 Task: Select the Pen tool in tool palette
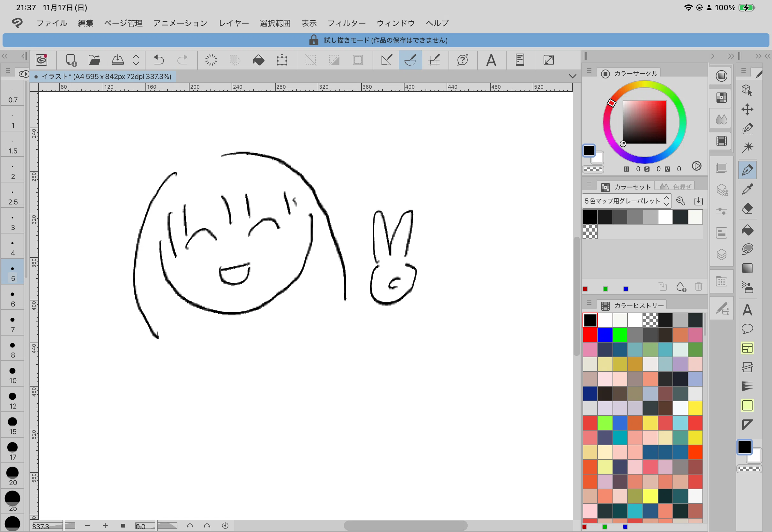point(747,170)
